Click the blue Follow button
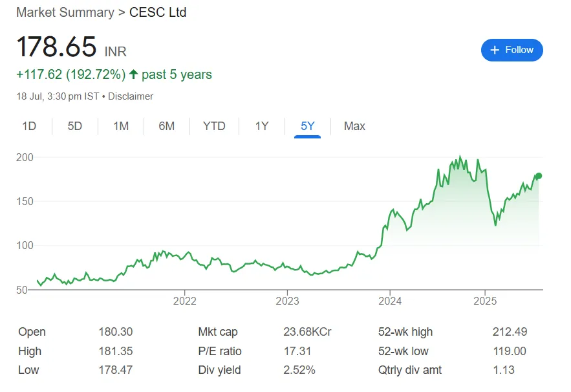571x392 pixels. (512, 50)
